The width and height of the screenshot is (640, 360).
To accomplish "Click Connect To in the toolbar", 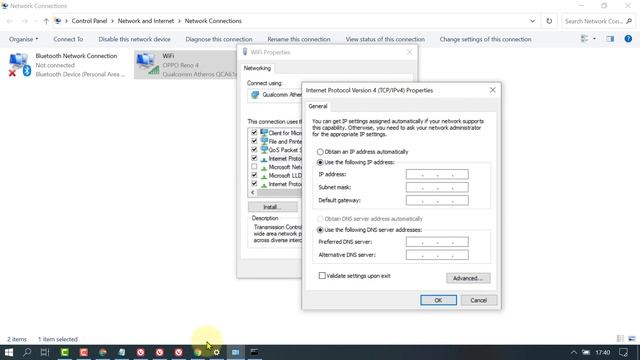I will click(x=68, y=39).
